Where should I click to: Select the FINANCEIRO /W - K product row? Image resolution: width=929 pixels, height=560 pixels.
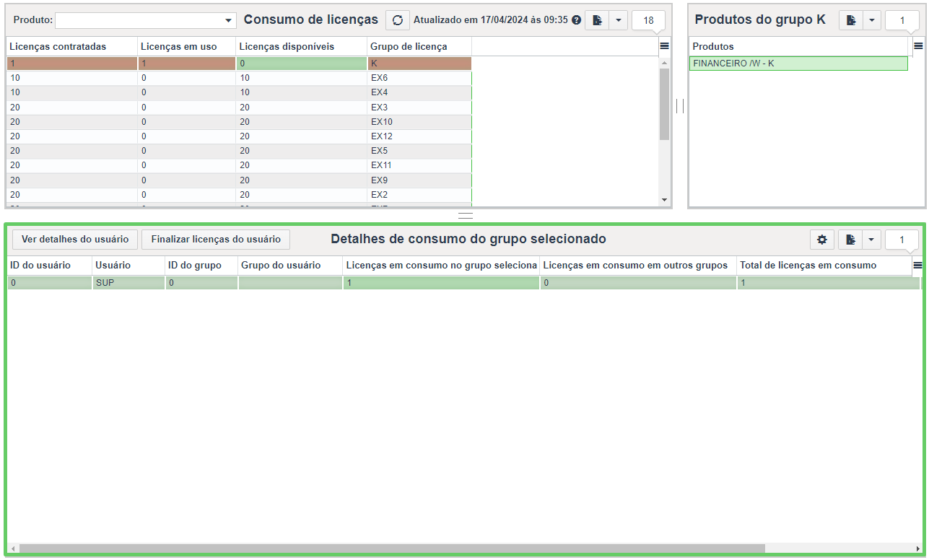pyautogui.click(x=798, y=64)
